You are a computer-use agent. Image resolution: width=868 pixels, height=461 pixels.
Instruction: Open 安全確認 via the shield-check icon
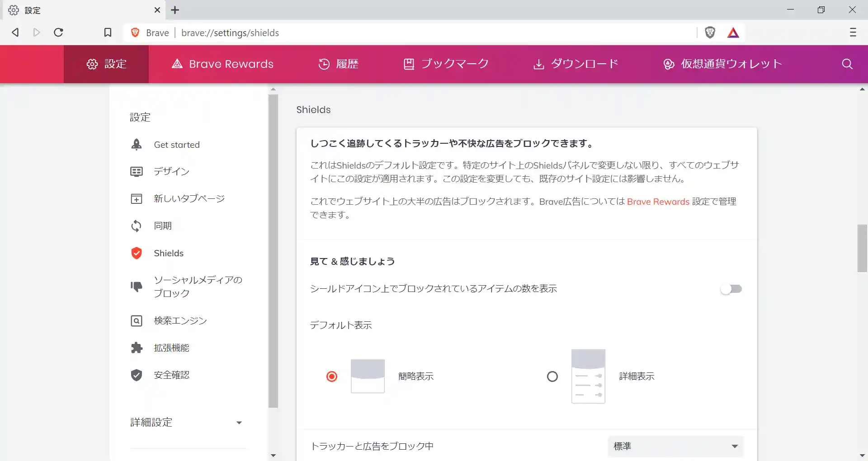tap(137, 375)
